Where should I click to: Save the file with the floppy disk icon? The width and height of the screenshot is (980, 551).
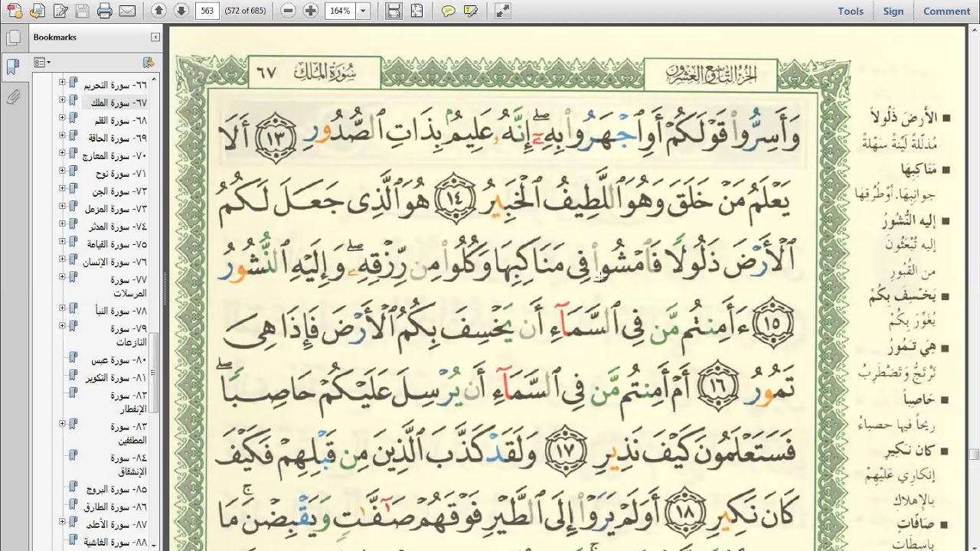(x=83, y=11)
